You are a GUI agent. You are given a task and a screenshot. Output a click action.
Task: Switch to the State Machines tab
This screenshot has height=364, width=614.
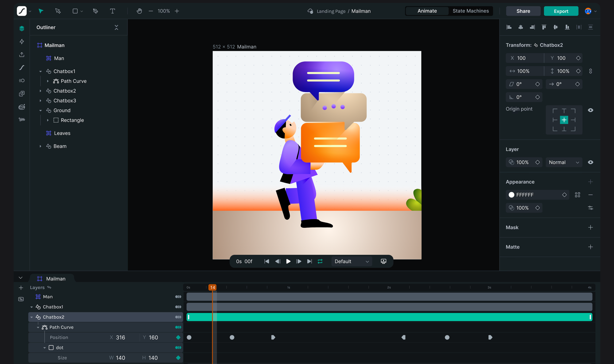(x=471, y=11)
